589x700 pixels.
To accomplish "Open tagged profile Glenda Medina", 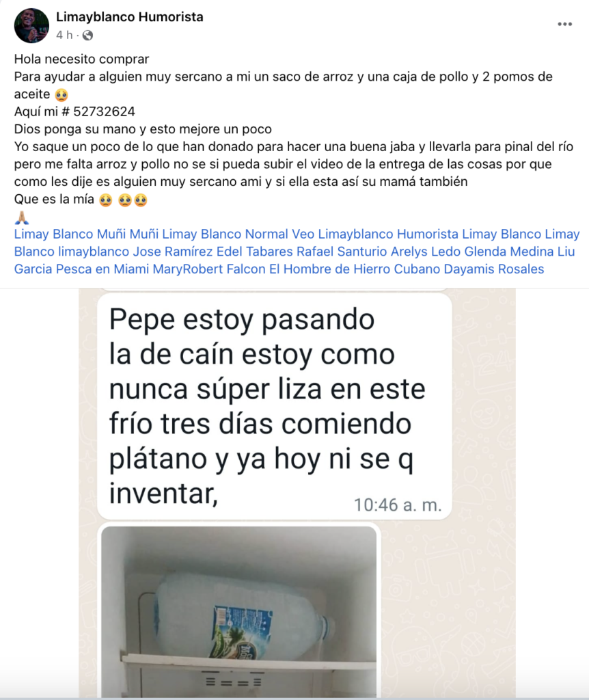I will (x=509, y=252).
